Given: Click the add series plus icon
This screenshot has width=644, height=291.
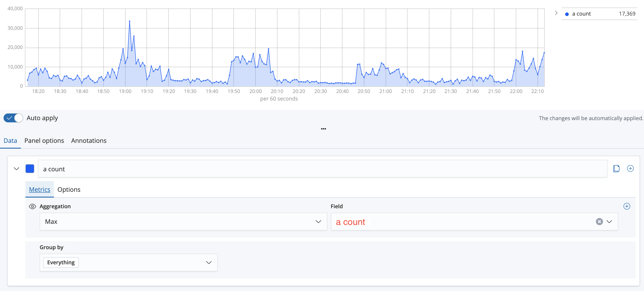Looking at the screenshot, I should (630, 169).
